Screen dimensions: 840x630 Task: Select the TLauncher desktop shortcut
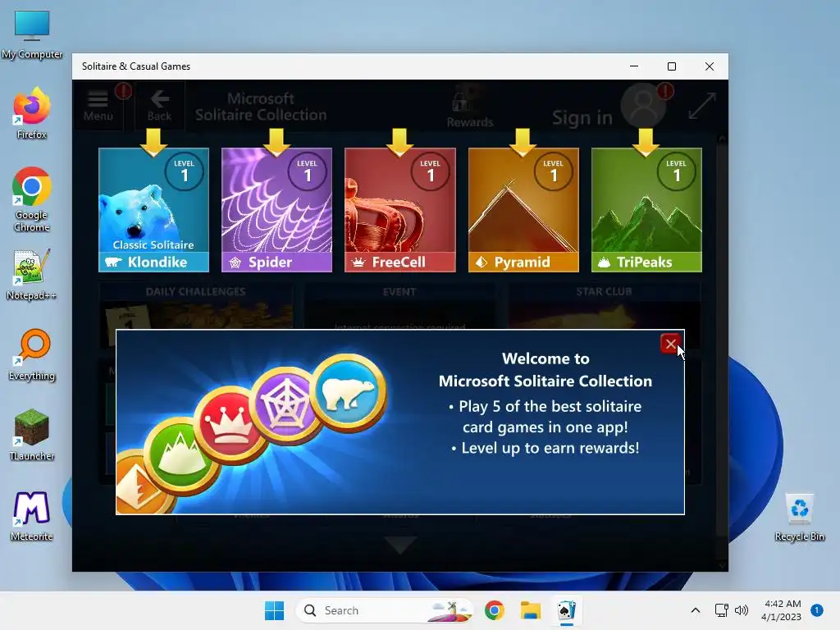[x=32, y=435]
